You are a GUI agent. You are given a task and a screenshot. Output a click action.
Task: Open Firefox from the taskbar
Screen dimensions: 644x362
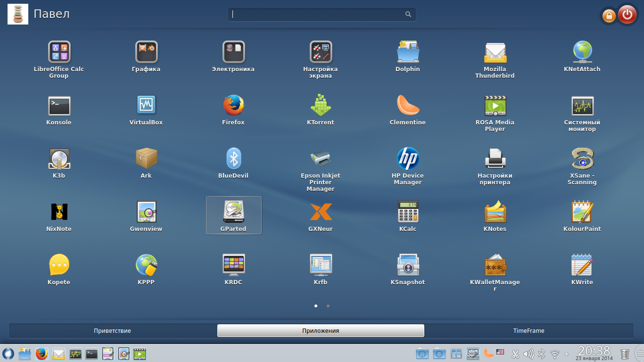click(42, 354)
